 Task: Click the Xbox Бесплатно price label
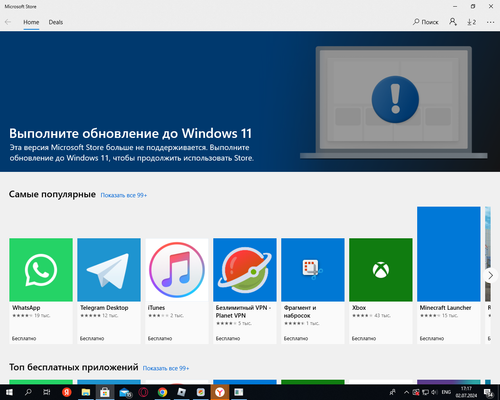tap(364, 338)
